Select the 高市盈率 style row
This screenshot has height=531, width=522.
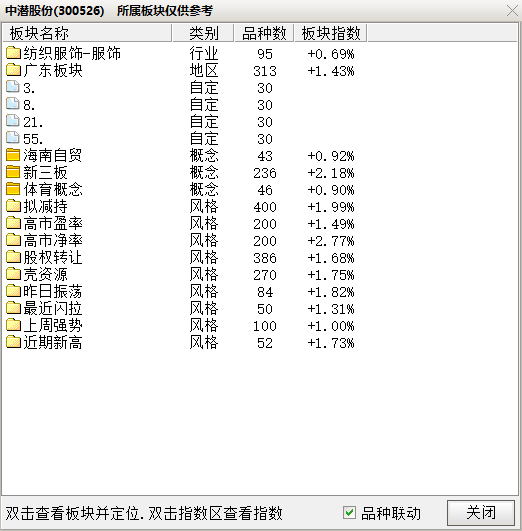tap(180, 224)
